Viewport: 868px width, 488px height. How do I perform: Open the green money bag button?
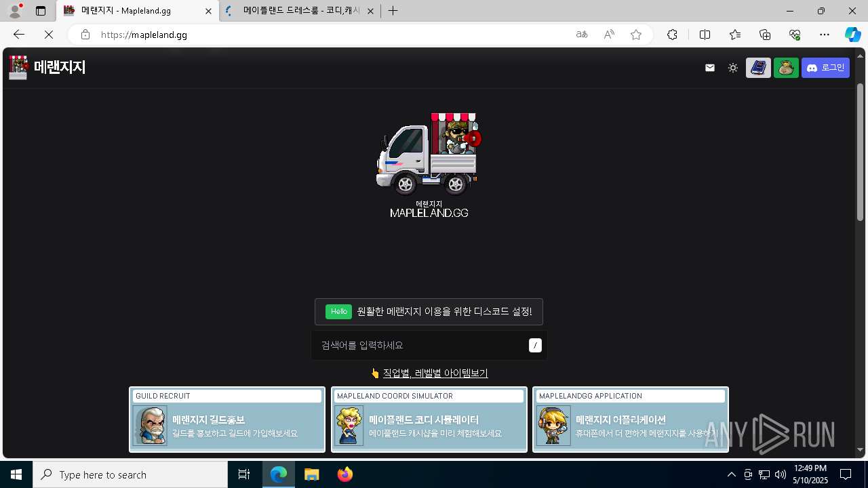[x=786, y=68]
